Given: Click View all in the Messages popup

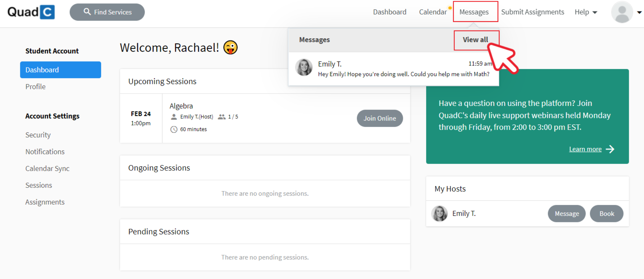Looking at the screenshot, I should coord(475,40).
